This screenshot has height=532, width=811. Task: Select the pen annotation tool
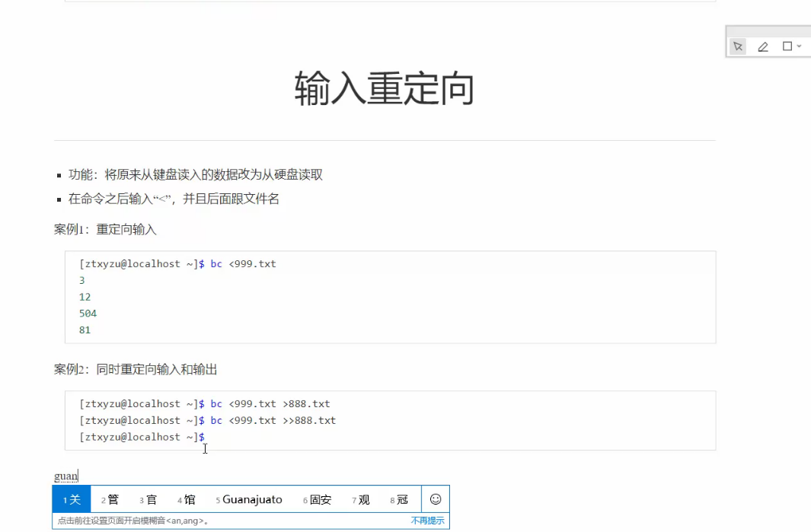coord(763,46)
